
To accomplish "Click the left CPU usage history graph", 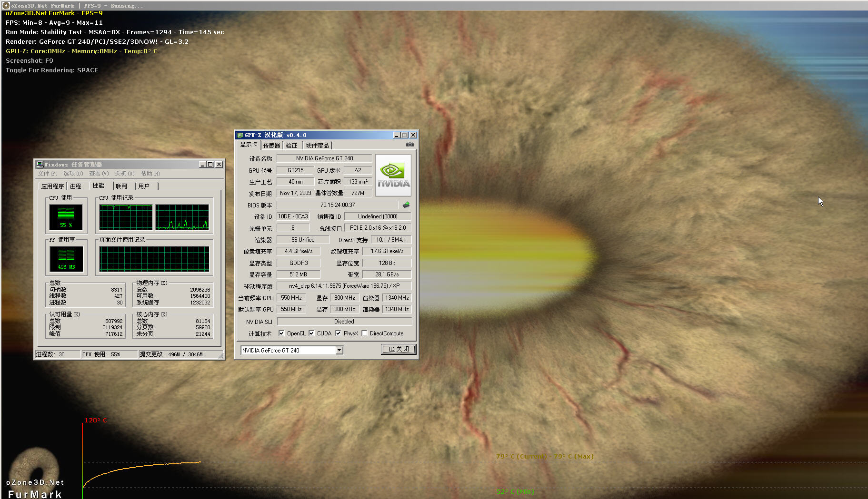I will coord(126,217).
